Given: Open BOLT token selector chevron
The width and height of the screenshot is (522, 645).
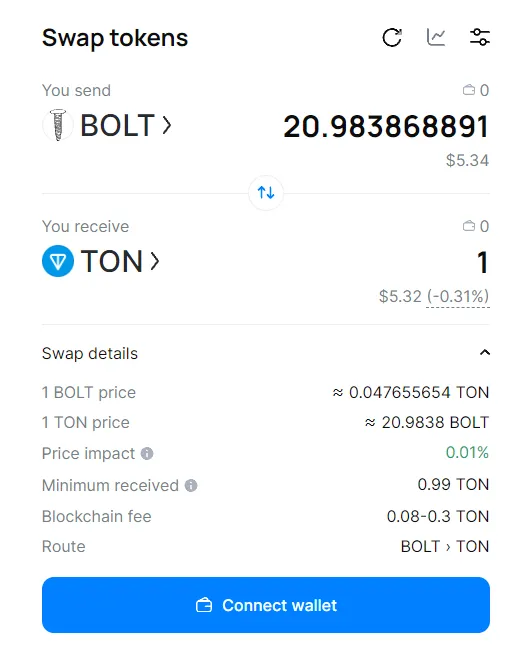Looking at the screenshot, I should point(167,125).
